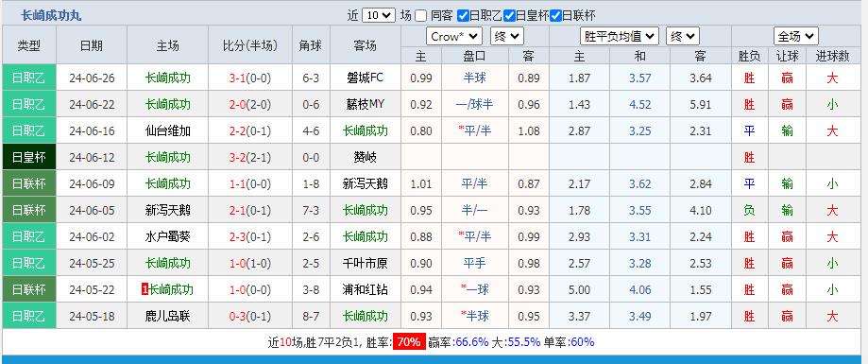Click the red 1 card marker before 长崎成功
The image size is (868, 364).
click(x=145, y=289)
